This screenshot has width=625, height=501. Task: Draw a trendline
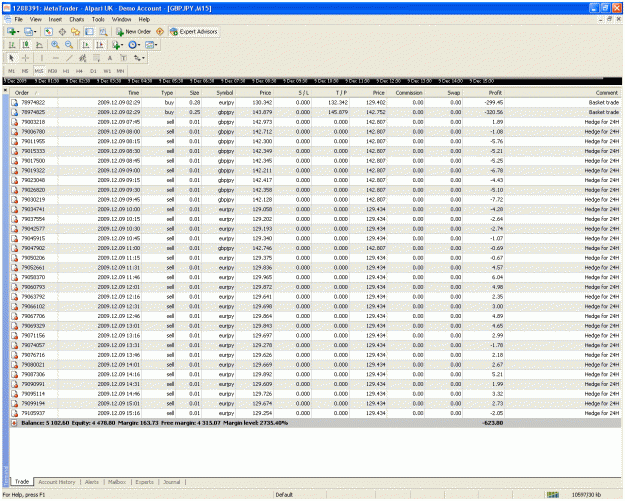[69, 58]
